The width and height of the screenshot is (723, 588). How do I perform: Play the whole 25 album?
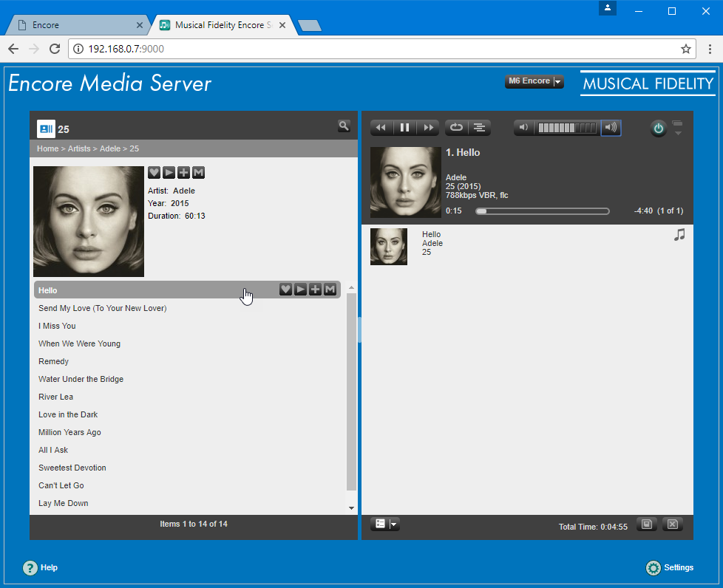click(169, 172)
